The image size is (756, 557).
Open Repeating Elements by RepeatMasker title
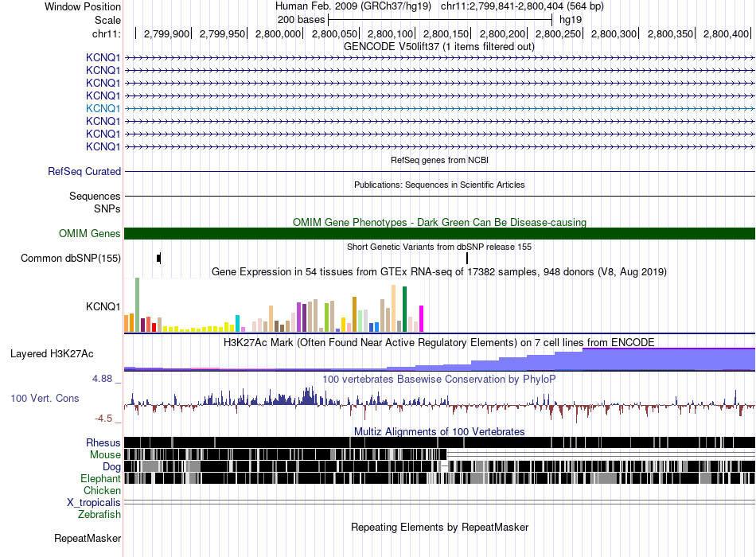click(x=439, y=527)
